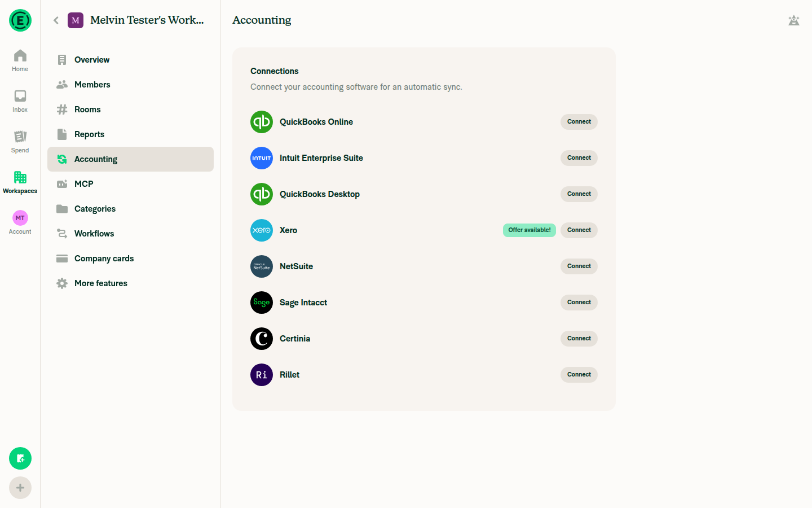Click the 'Accounting' page heading
The image size is (812, 508).
tap(262, 20)
